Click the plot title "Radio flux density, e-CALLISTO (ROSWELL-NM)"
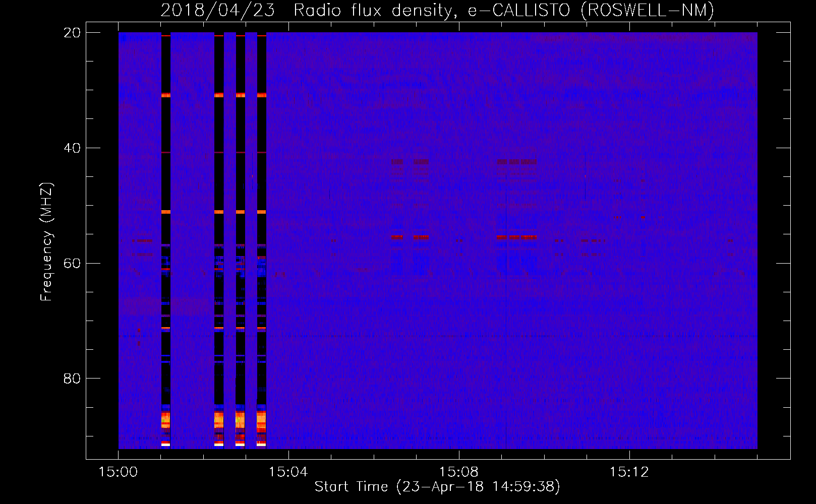This screenshot has width=816, height=504. pos(504,10)
